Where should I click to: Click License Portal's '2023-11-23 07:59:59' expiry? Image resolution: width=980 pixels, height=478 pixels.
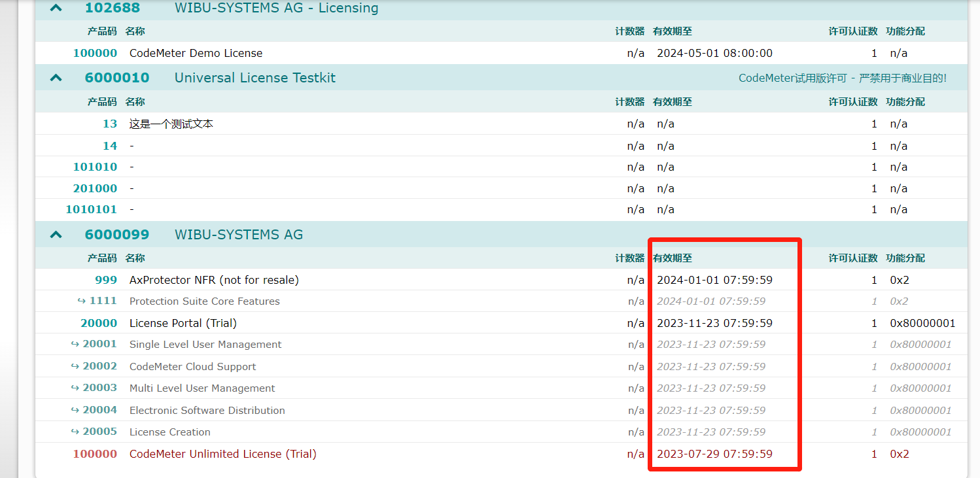pos(714,323)
